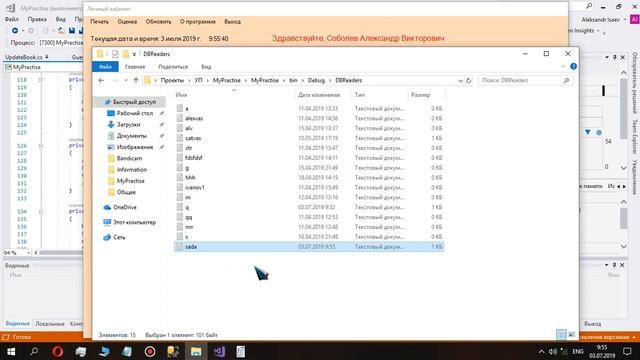640x360 pixels.
Task: Open Bandicam folder in navigation pane
Action: click(x=129, y=158)
